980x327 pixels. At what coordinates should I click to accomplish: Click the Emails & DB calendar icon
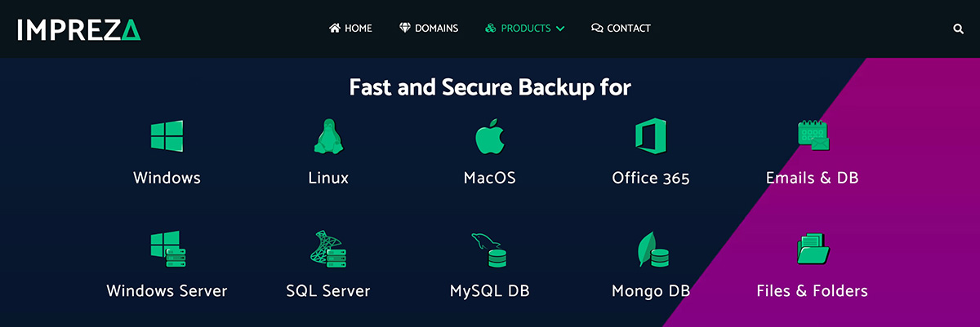[813, 135]
